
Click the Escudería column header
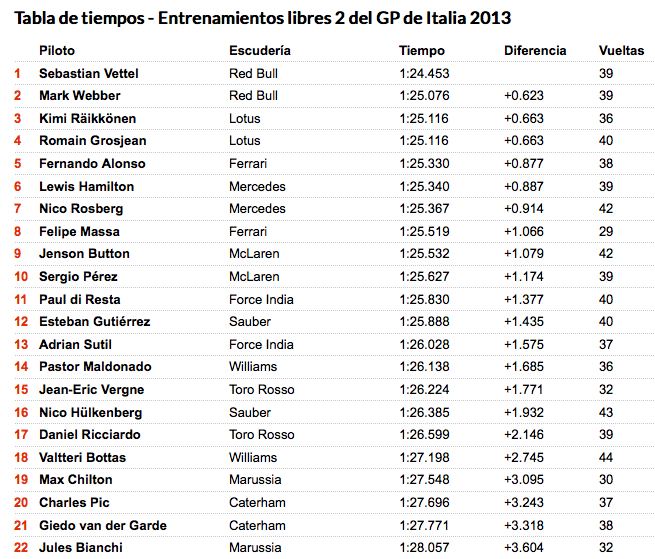click(x=259, y=51)
